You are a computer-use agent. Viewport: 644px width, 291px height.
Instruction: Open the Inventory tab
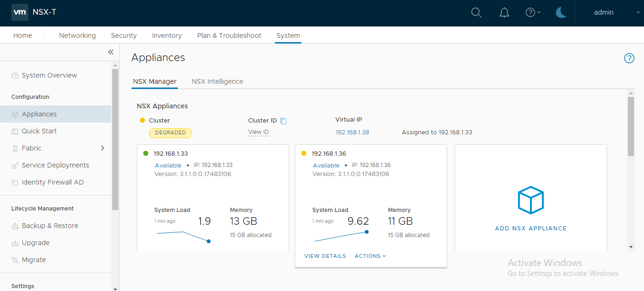pyautogui.click(x=167, y=35)
